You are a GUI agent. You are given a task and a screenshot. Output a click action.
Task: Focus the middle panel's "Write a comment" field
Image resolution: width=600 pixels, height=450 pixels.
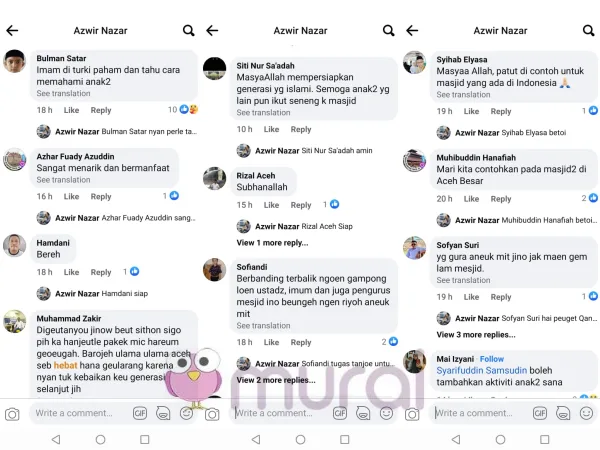[281, 413]
